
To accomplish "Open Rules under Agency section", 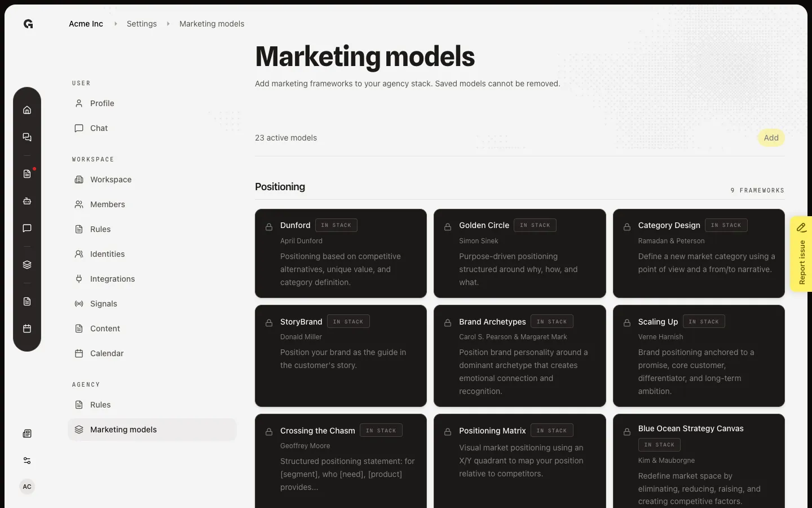I will 152,405.
